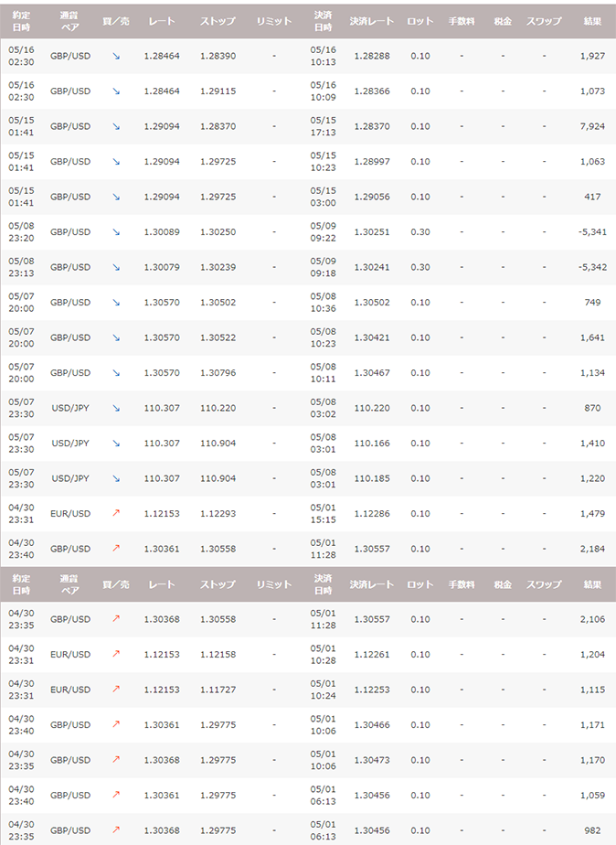
Task: Click the sell arrow on the 749 result trade
Action: tap(116, 303)
